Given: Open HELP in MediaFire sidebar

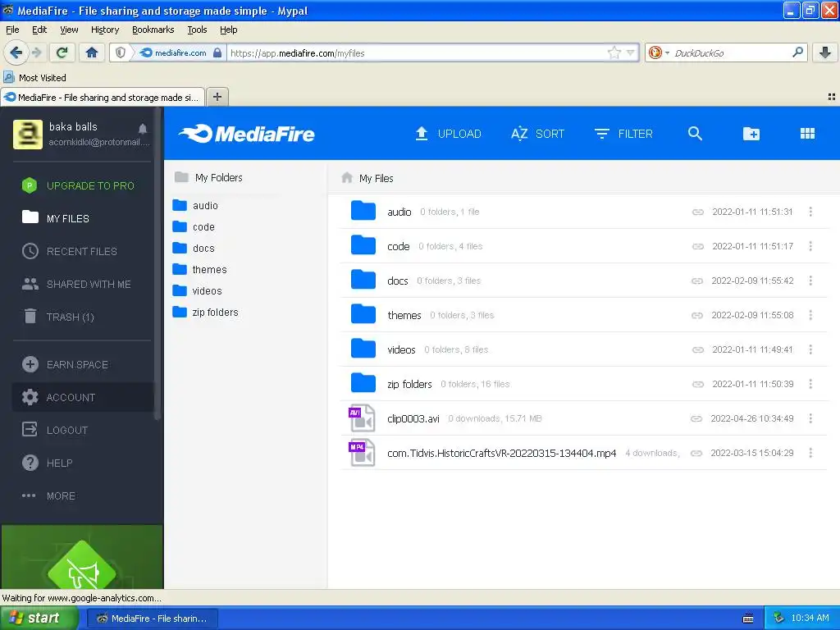Looking at the screenshot, I should coord(47,463).
